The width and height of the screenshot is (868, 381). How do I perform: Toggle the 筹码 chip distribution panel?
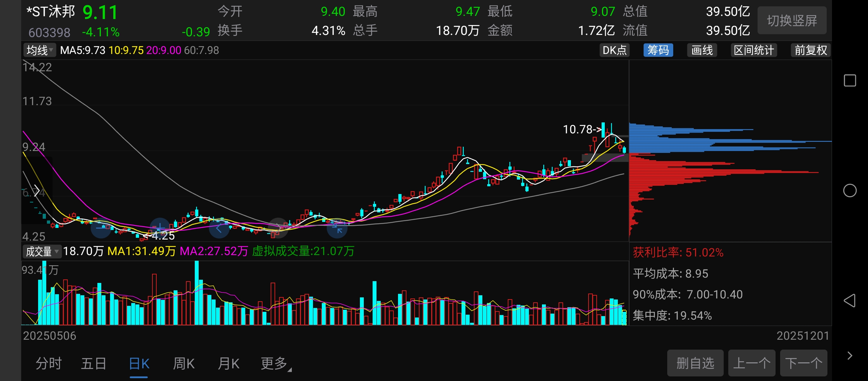pos(658,50)
